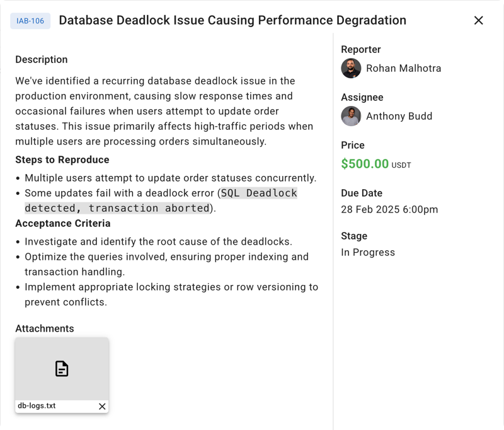
Task: Click the Description section heading
Action: (42, 59)
